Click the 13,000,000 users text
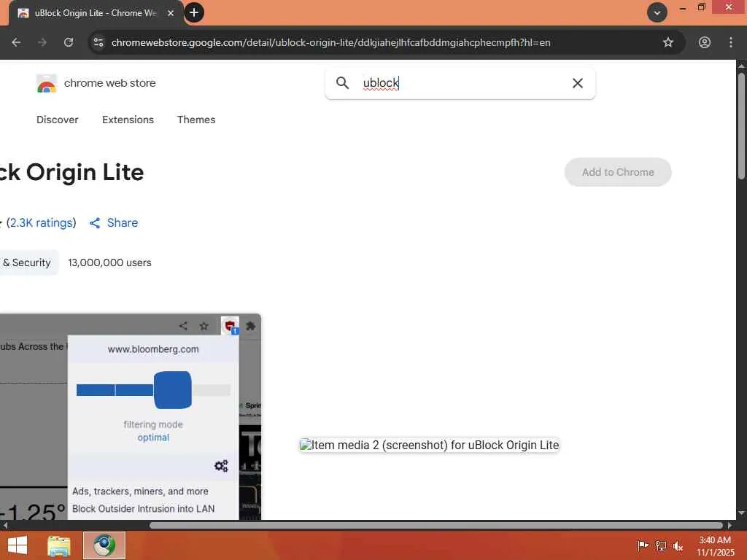Image resolution: width=747 pixels, height=560 pixels. 109,262
